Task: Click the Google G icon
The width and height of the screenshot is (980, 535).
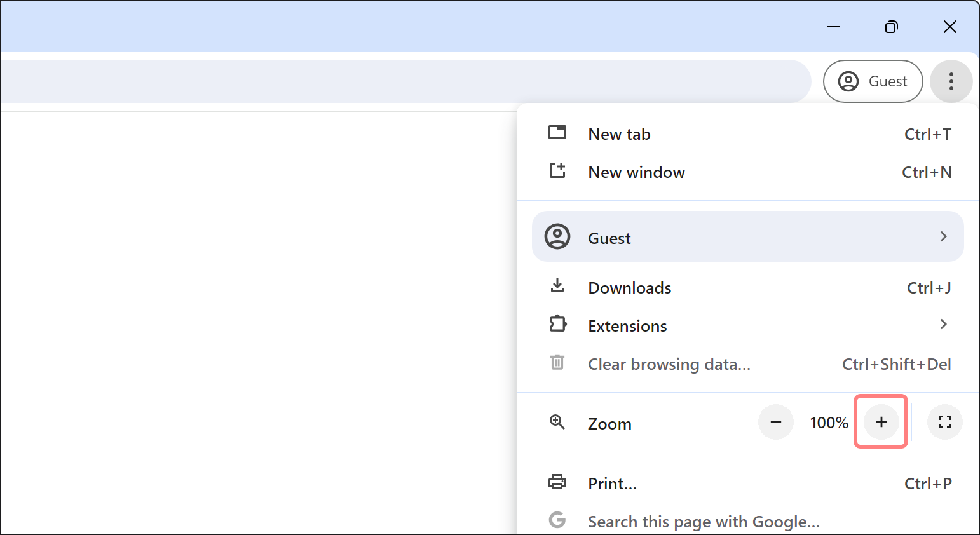Action: [557, 520]
